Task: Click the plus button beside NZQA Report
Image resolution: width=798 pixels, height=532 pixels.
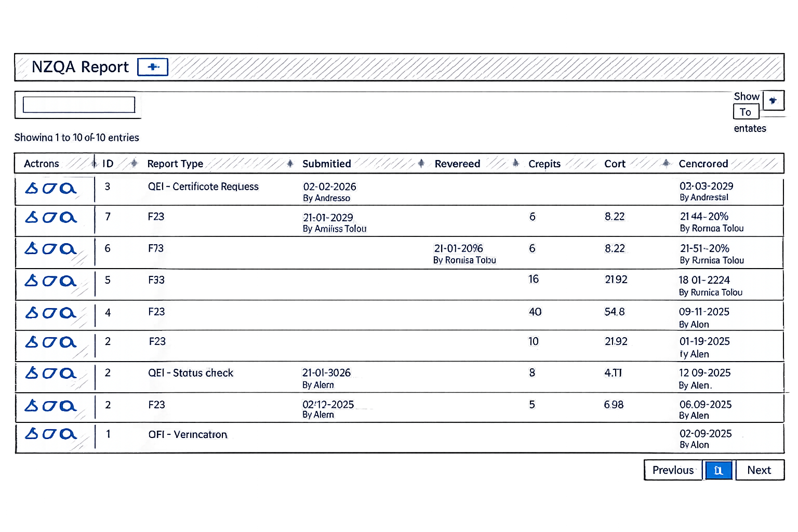Action: point(153,67)
